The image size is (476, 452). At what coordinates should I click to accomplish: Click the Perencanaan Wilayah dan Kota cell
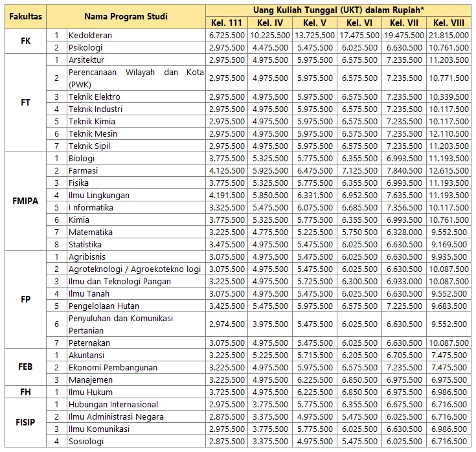[136, 78]
